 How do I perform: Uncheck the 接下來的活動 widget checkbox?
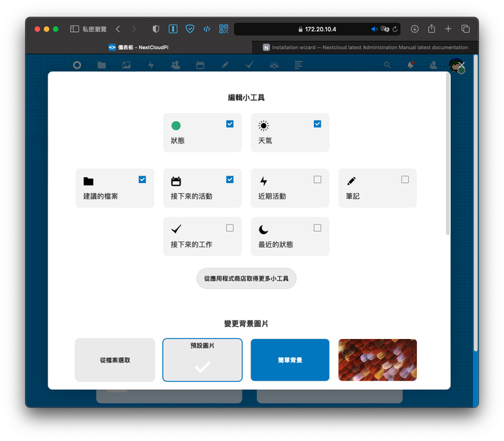(x=230, y=180)
